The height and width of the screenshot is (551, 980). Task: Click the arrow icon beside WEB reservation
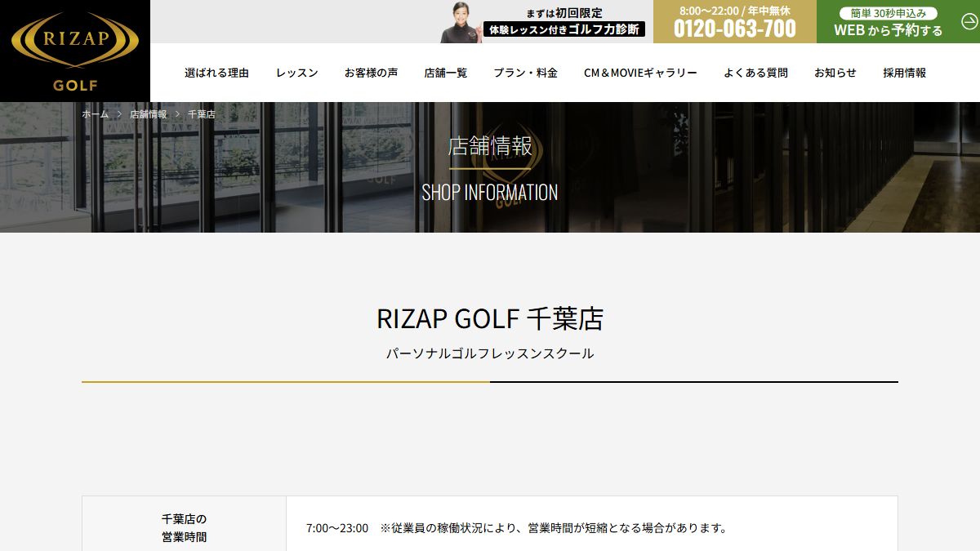click(969, 21)
